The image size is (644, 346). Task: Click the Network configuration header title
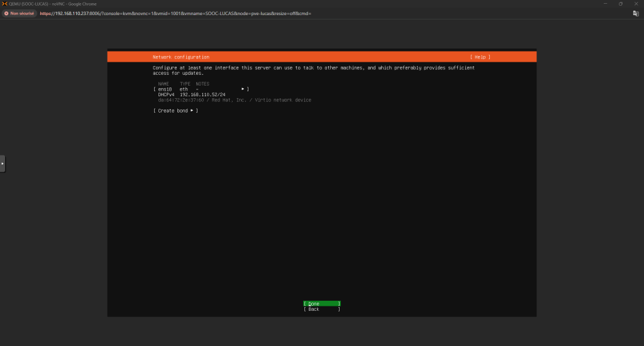[x=181, y=57]
